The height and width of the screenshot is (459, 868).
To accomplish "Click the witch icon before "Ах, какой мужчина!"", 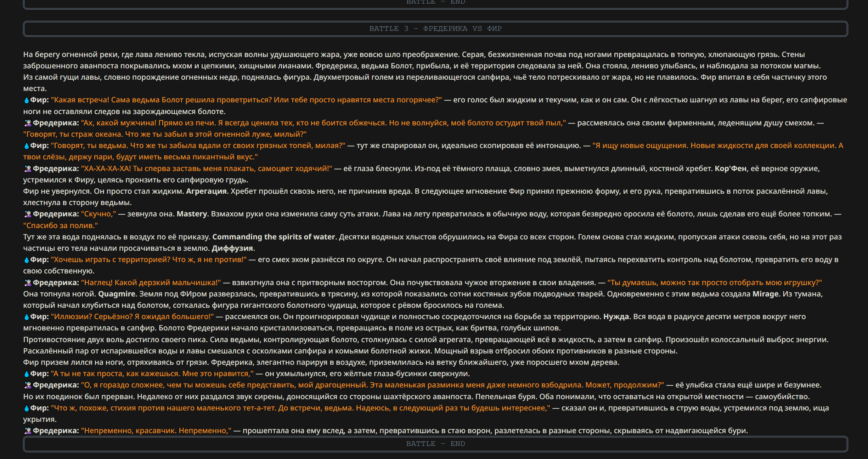I will 28,123.
